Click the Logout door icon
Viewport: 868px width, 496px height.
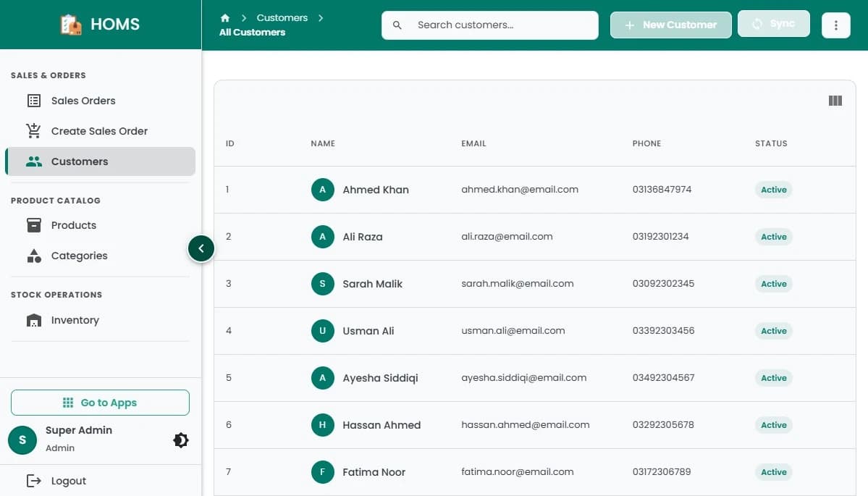point(34,481)
